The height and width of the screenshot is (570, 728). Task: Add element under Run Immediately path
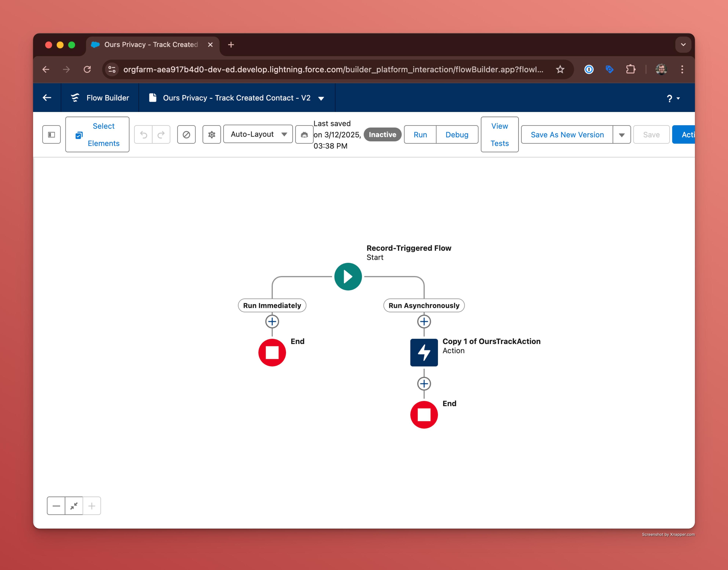[x=272, y=321]
